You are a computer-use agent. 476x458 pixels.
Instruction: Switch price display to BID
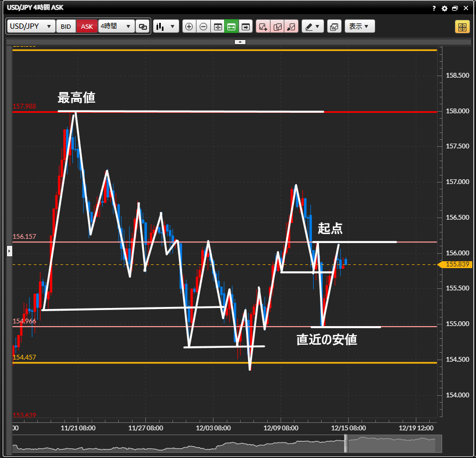pyautogui.click(x=65, y=27)
